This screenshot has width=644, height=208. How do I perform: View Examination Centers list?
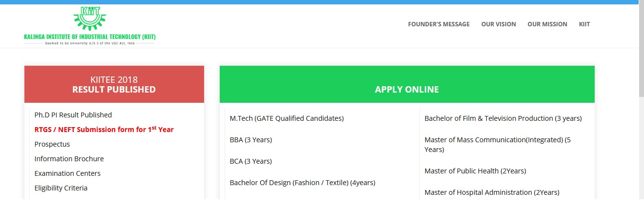click(x=67, y=173)
